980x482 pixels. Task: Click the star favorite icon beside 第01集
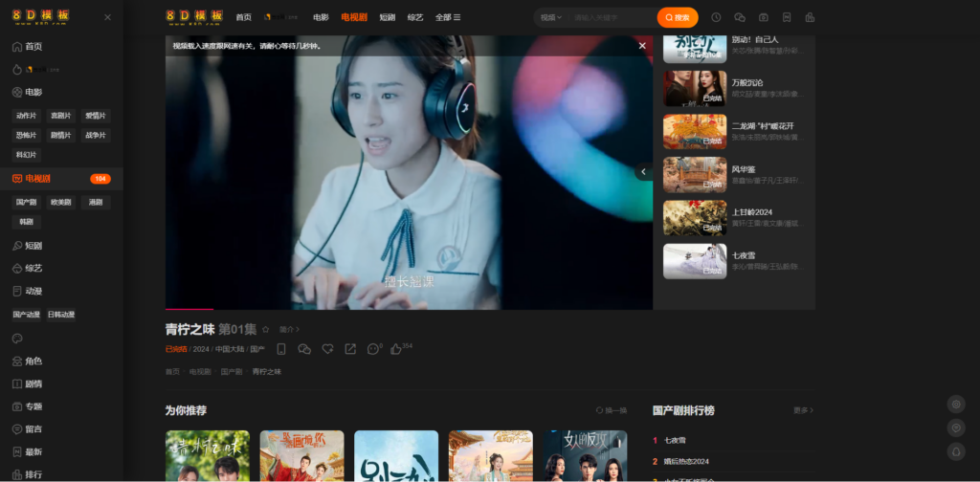(x=266, y=329)
